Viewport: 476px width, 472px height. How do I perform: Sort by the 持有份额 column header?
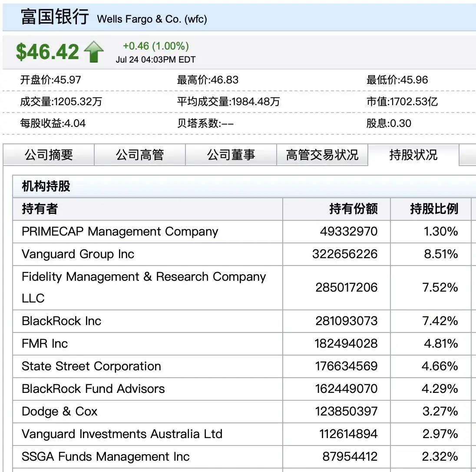pyautogui.click(x=353, y=209)
